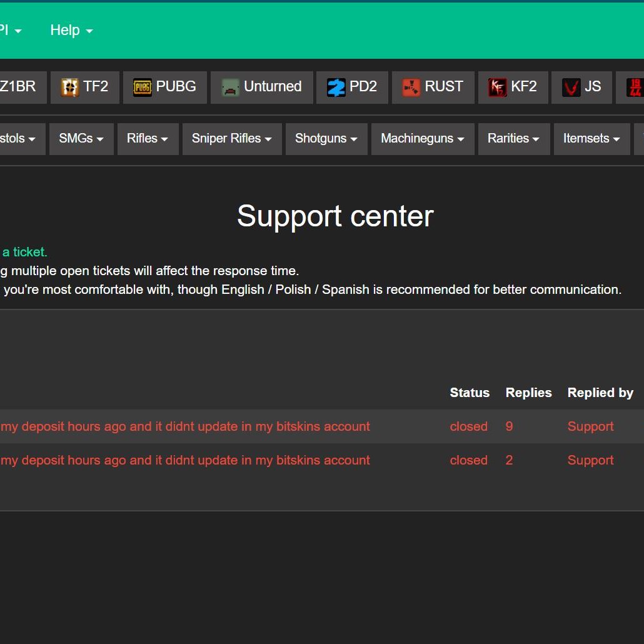Click the PUBG game icon
644x644 pixels.
tap(143, 88)
